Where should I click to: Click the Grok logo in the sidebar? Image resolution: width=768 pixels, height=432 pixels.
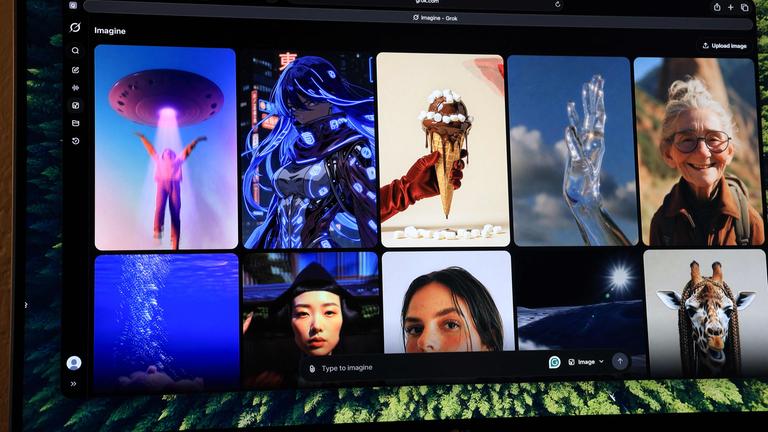(74, 27)
